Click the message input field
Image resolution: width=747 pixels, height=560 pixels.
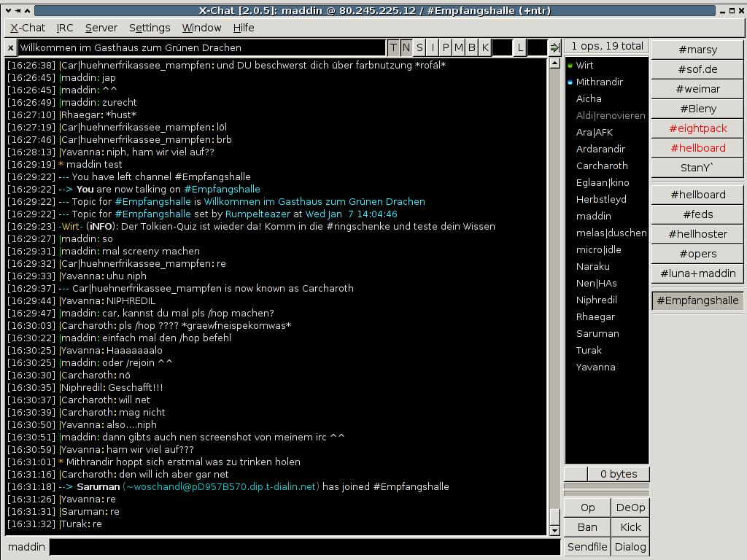coord(305,547)
